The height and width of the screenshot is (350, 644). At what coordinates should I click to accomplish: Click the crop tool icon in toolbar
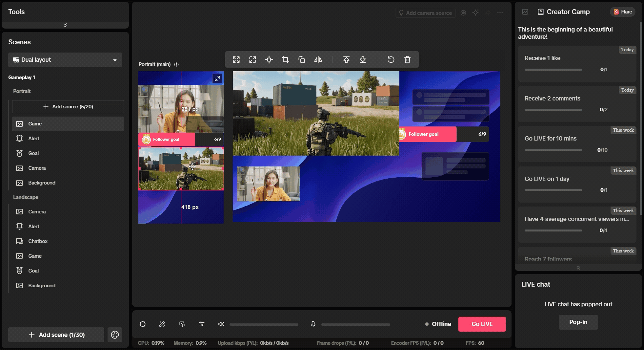coord(285,59)
